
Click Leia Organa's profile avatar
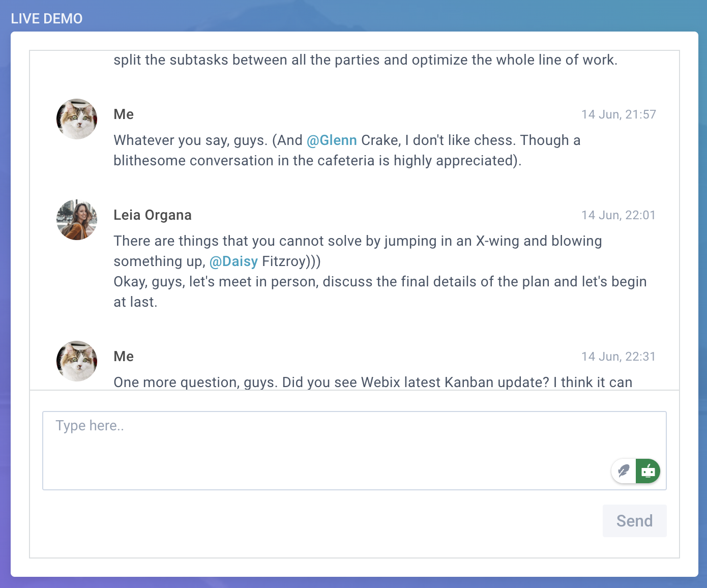point(77,220)
